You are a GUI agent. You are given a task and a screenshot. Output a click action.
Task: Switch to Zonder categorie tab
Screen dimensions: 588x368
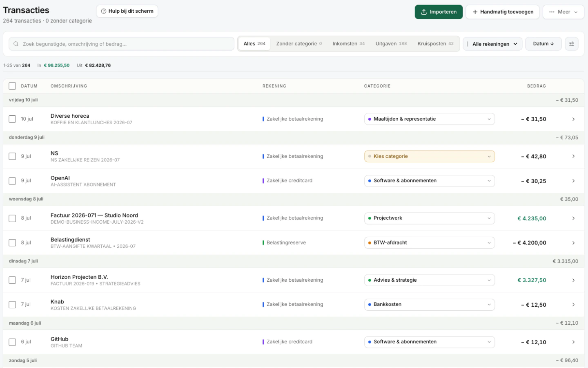(299, 44)
